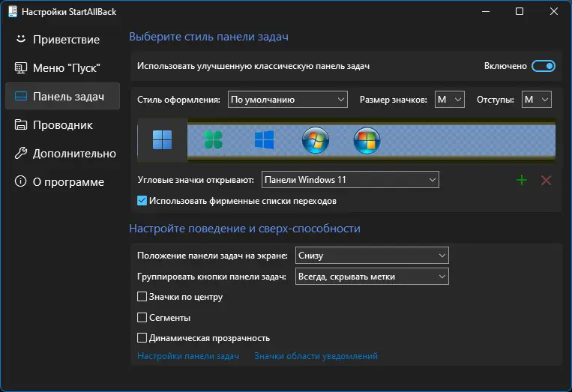
Task: Choose the green clover start icon
Action: [x=214, y=139]
